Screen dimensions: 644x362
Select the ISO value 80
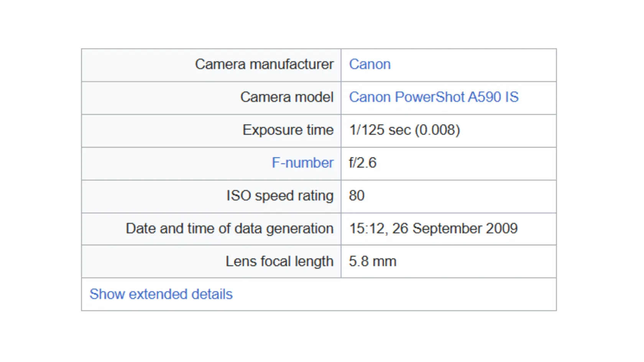[x=356, y=196]
